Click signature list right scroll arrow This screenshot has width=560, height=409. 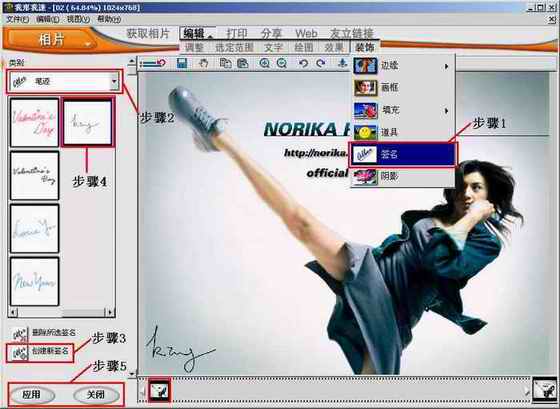(x=110, y=313)
